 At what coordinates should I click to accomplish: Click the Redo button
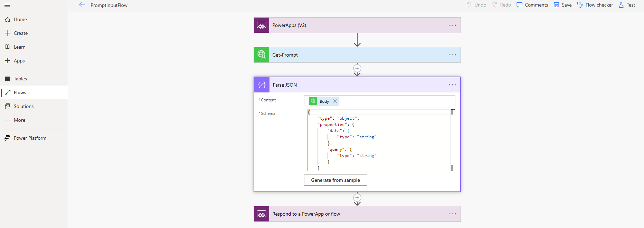tap(502, 5)
